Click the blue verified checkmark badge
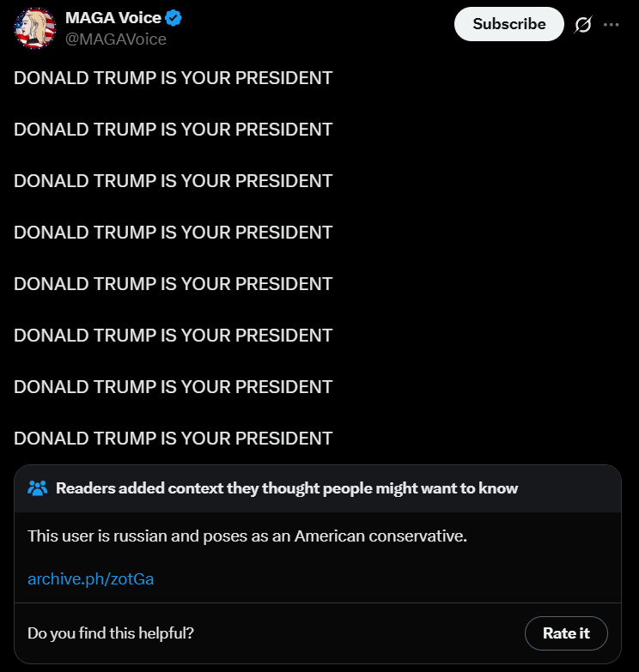The height and width of the screenshot is (672, 639). [173, 19]
